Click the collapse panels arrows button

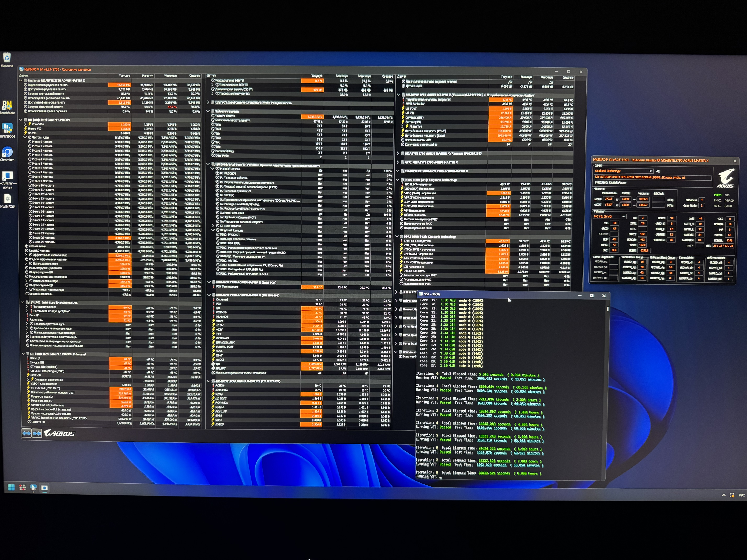pyautogui.click(x=37, y=433)
